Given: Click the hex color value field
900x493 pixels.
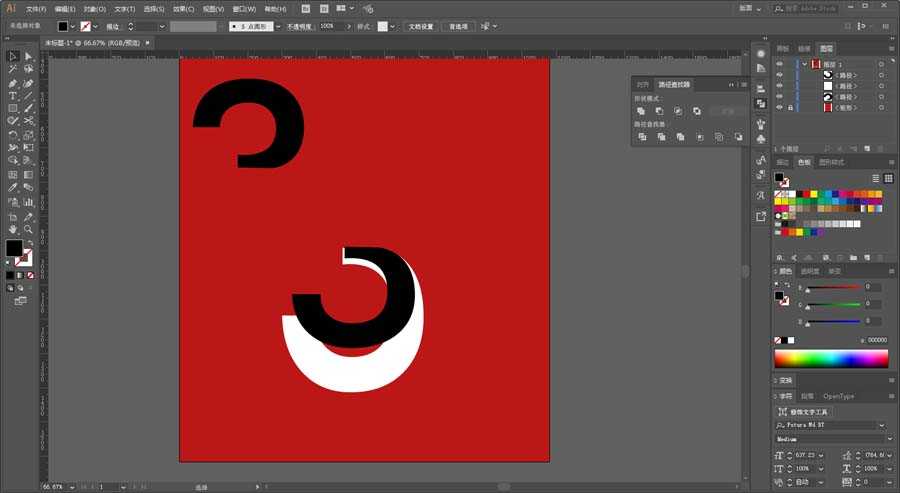Looking at the screenshot, I should (x=875, y=340).
